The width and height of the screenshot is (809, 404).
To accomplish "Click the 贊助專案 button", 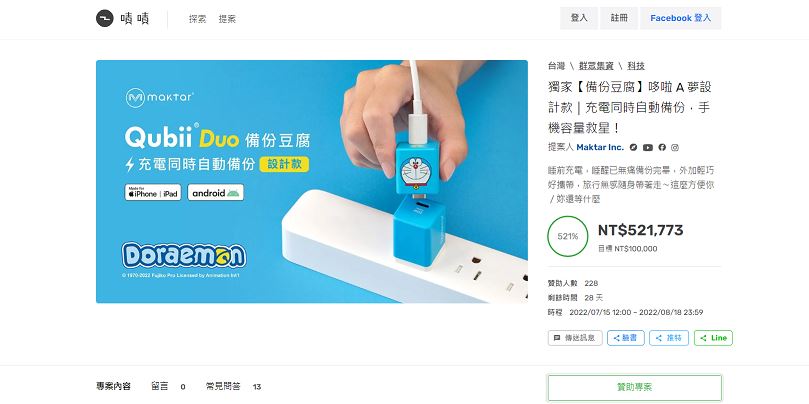I will click(x=635, y=388).
